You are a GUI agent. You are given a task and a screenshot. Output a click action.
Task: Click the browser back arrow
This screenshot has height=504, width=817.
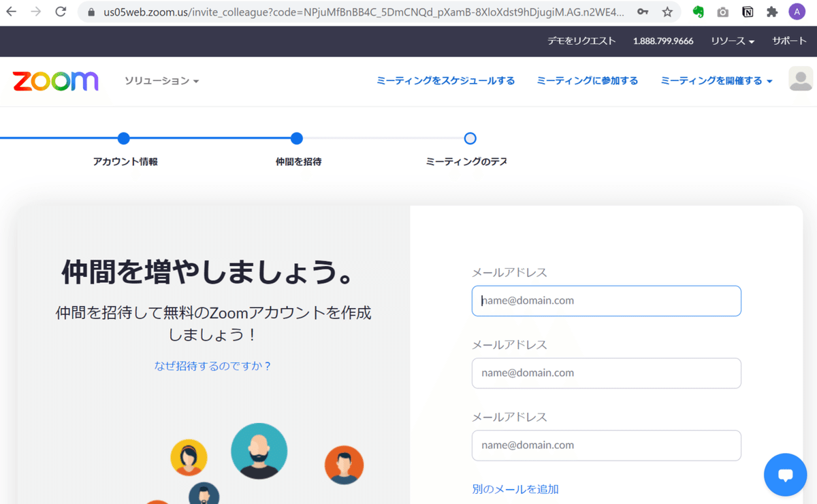click(12, 12)
